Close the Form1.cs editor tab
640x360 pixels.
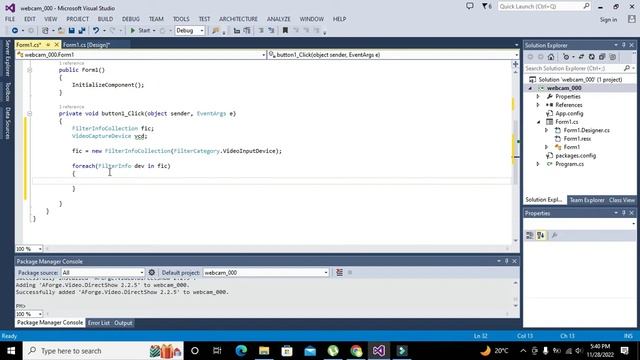point(56,44)
